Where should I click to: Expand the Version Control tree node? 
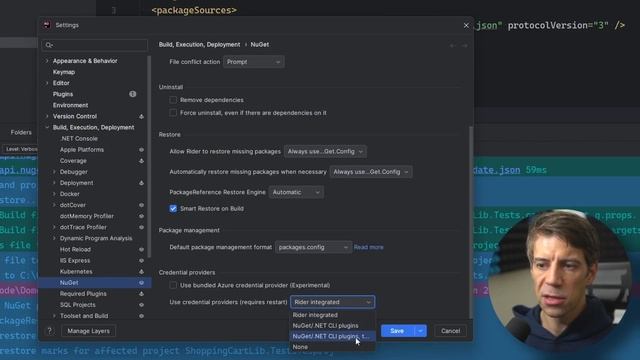pos(47,116)
